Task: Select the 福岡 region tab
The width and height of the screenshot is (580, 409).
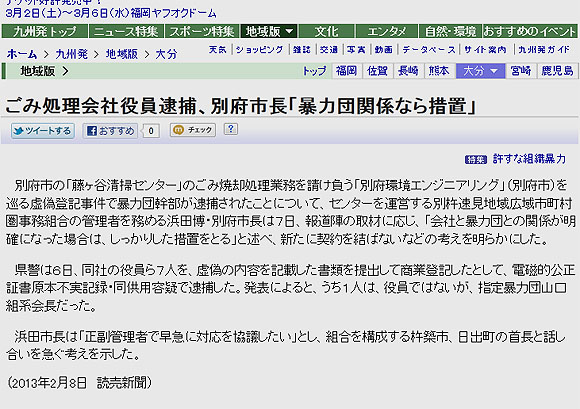Action: pos(346,71)
